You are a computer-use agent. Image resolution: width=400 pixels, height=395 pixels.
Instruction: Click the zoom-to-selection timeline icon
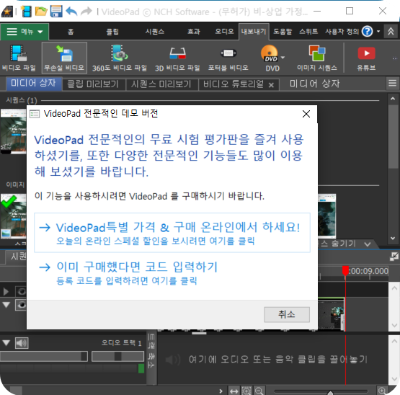[247, 391]
